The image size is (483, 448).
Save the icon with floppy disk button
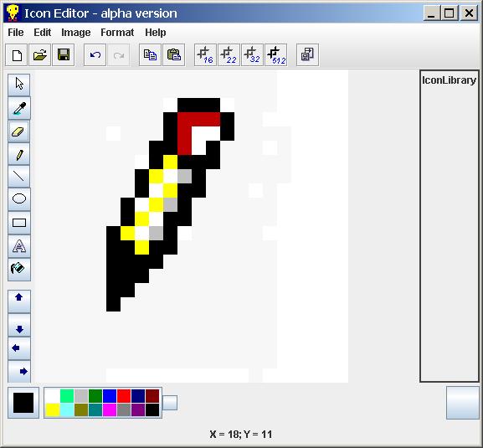click(x=64, y=55)
